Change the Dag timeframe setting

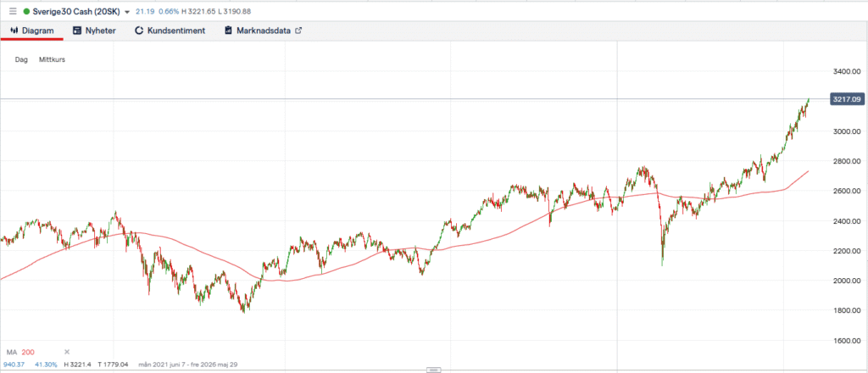(21, 60)
